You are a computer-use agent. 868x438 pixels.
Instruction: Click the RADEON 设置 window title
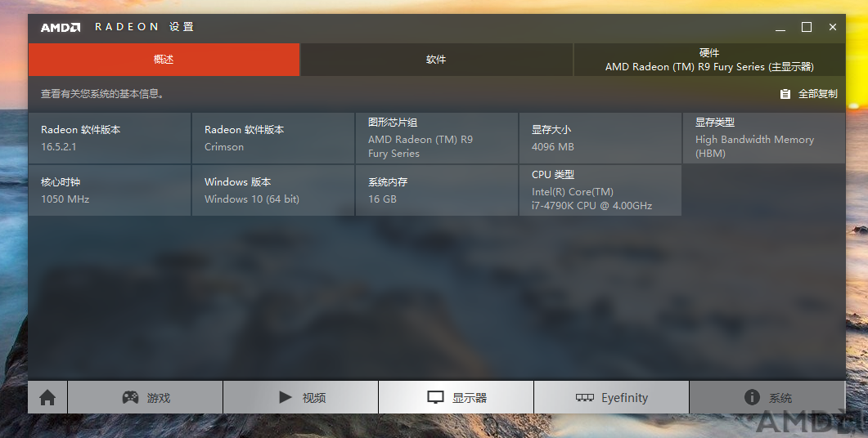pos(144,27)
